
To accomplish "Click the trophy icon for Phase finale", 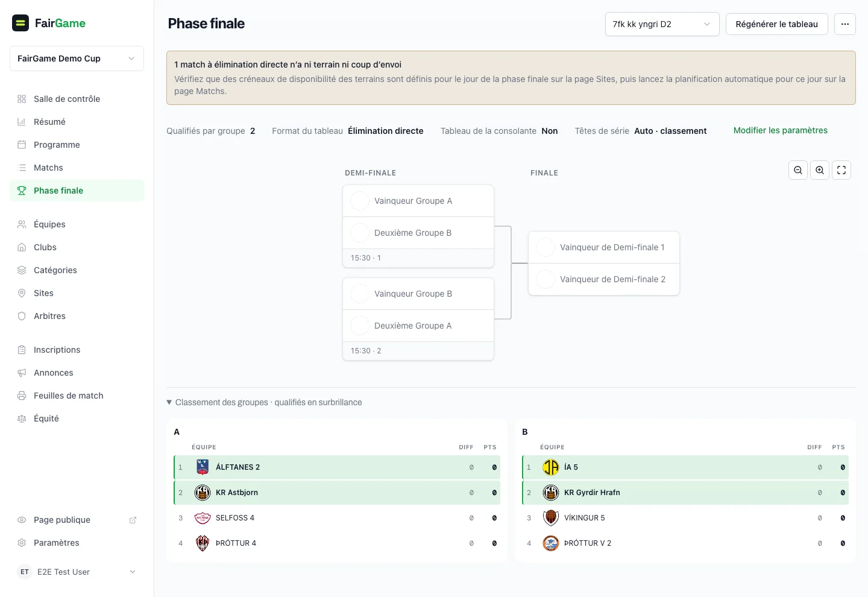I will coord(22,191).
